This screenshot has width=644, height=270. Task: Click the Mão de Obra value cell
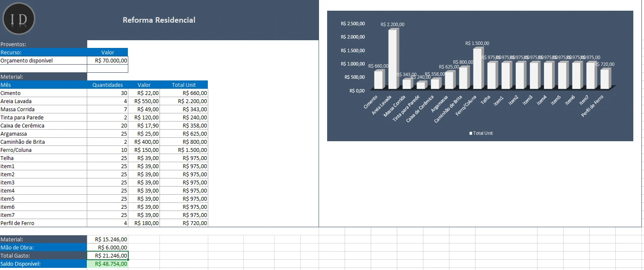(x=107, y=247)
